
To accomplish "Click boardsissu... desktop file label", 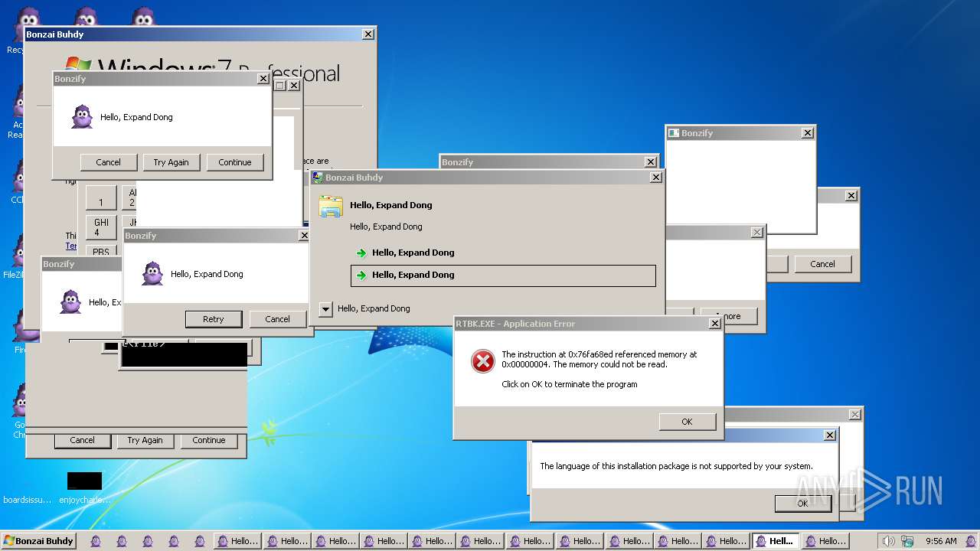I will 28,500.
